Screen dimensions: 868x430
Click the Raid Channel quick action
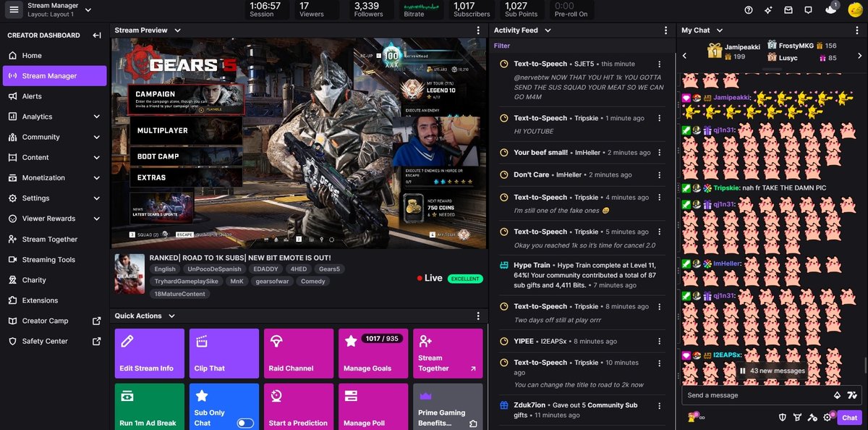pos(299,353)
